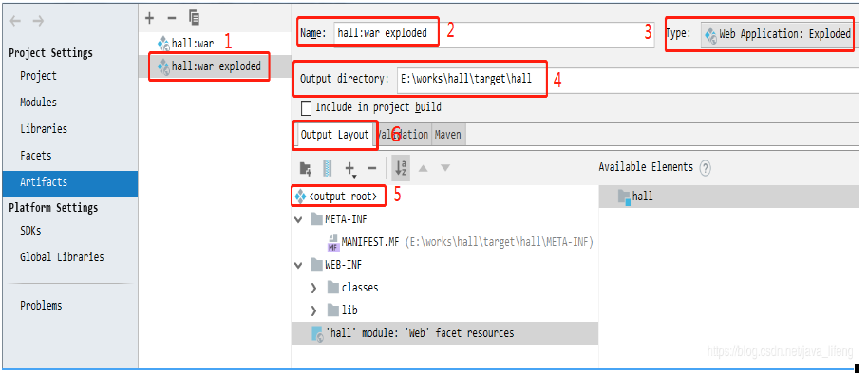Select 'hall' module Web facet resources
Image resolution: width=868 pixels, height=376 pixels.
click(444, 333)
